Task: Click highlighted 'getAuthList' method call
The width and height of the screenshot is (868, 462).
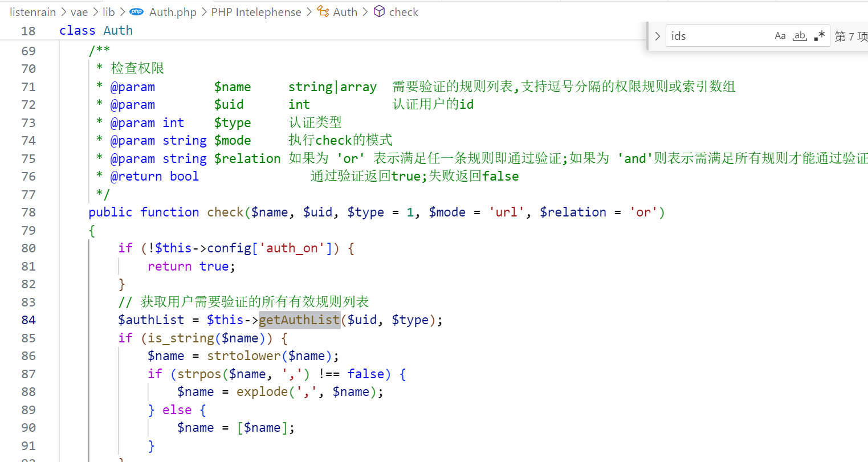Action: (299, 320)
